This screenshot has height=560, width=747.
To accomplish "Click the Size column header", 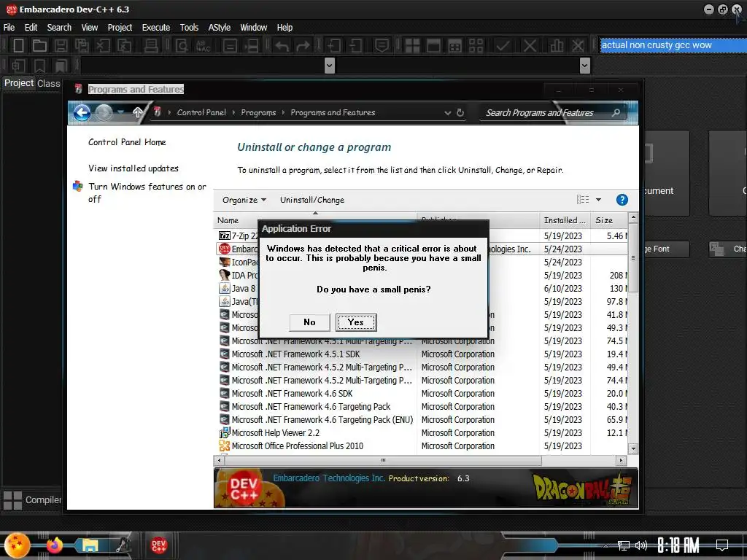I will coord(609,220).
